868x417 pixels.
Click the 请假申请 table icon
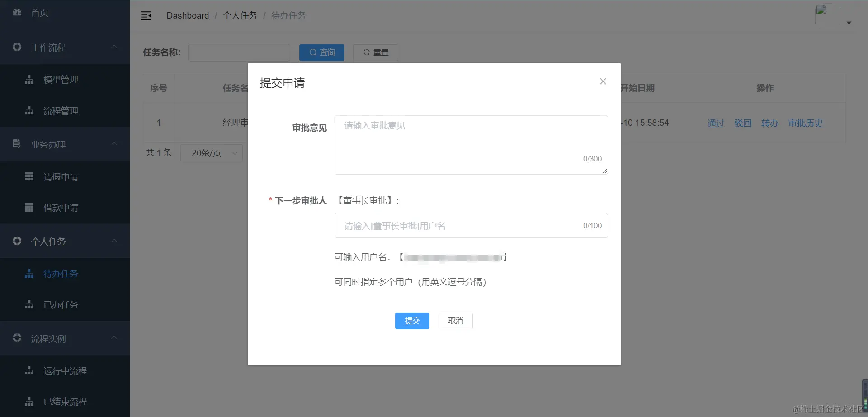coord(29,176)
